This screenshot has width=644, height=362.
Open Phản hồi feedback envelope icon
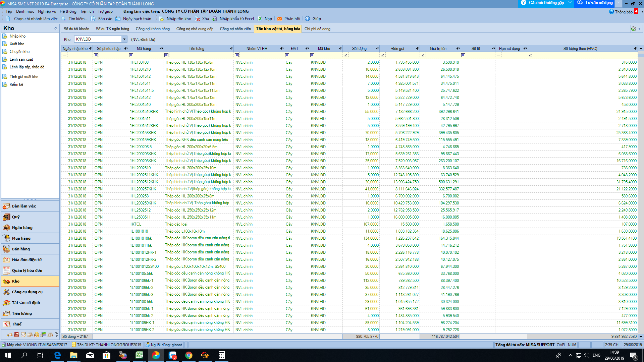tap(279, 19)
